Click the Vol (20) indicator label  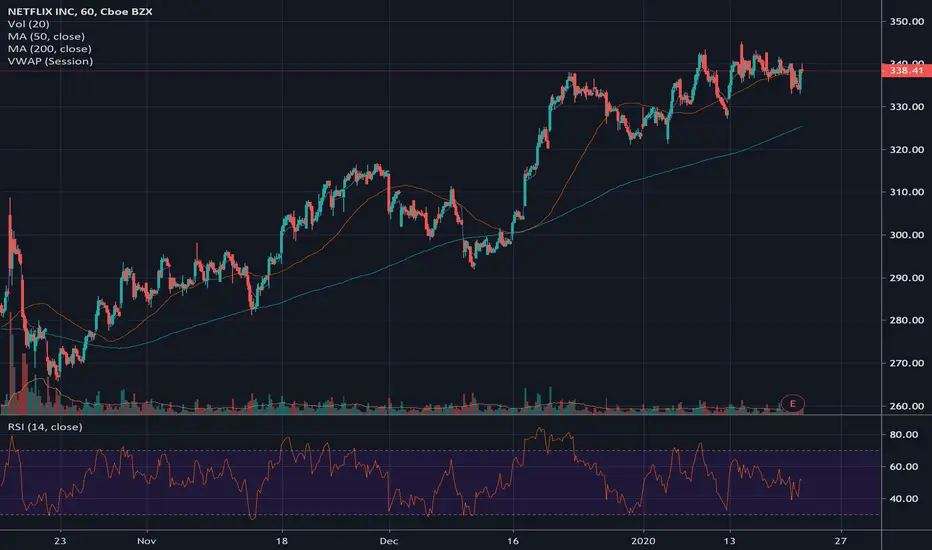click(29, 24)
